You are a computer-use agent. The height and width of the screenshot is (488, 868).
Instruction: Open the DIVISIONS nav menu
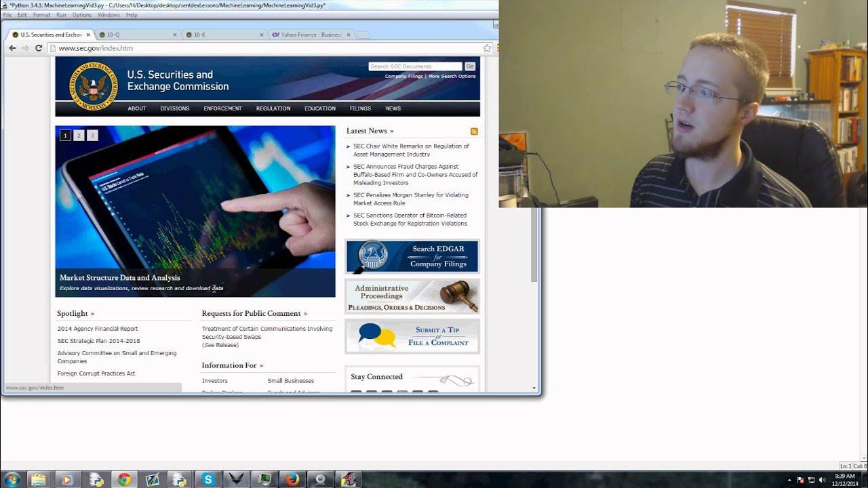[175, 108]
